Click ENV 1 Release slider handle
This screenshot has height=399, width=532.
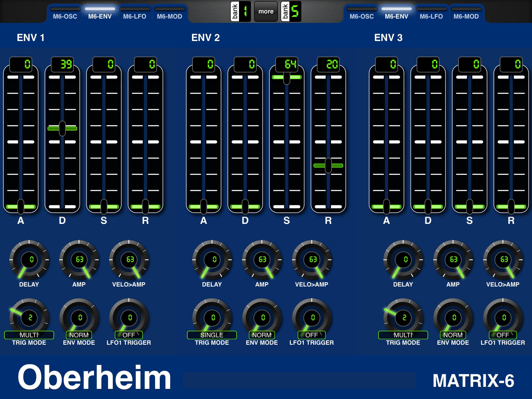(145, 207)
